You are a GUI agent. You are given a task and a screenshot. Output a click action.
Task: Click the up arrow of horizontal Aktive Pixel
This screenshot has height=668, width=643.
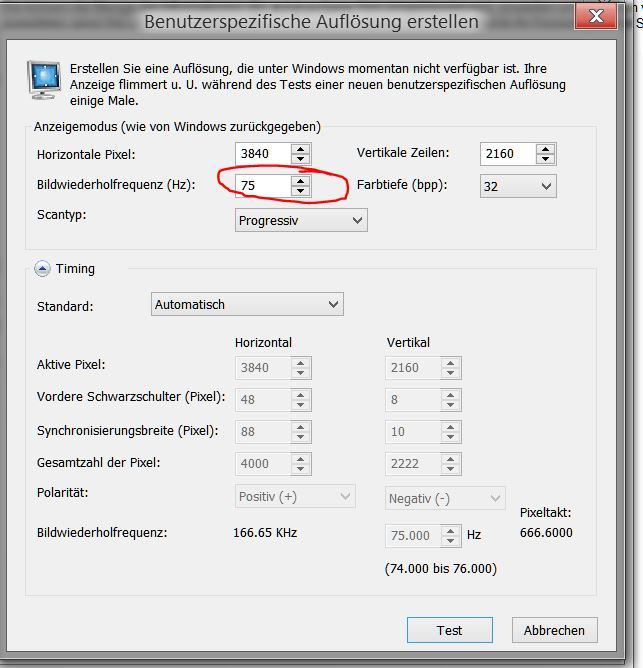click(x=301, y=363)
